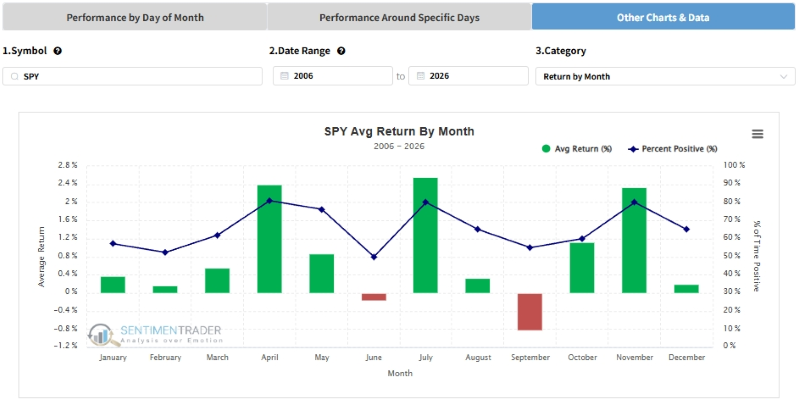Screen dimensions: 800x406
Task: Click the December green return bar
Action: (x=686, y=289)
